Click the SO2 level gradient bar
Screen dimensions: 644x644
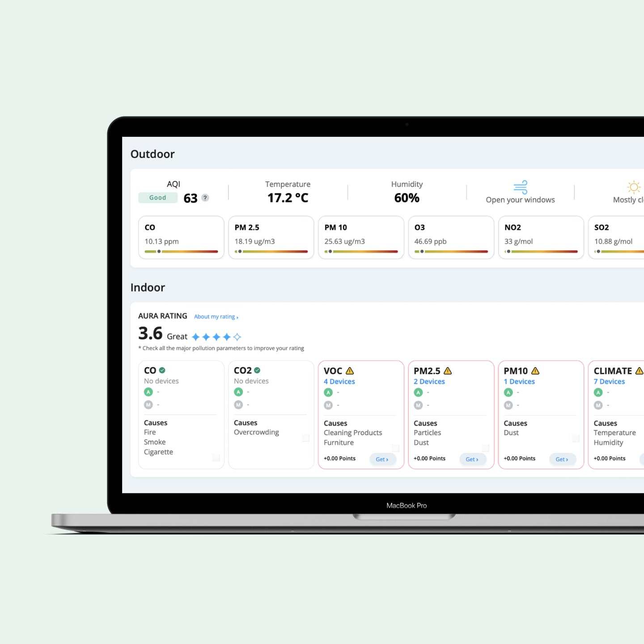click(619, 251)
